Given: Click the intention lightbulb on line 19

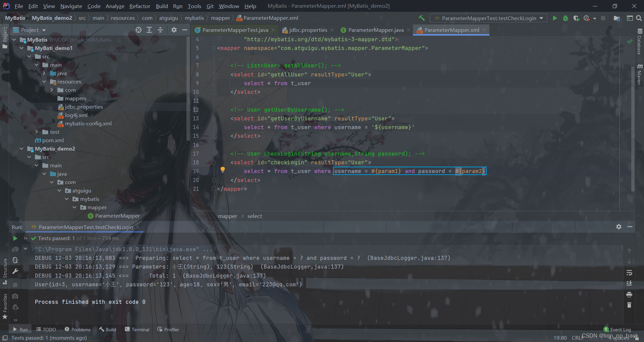Looking at the screenshot, I should 222,170.
